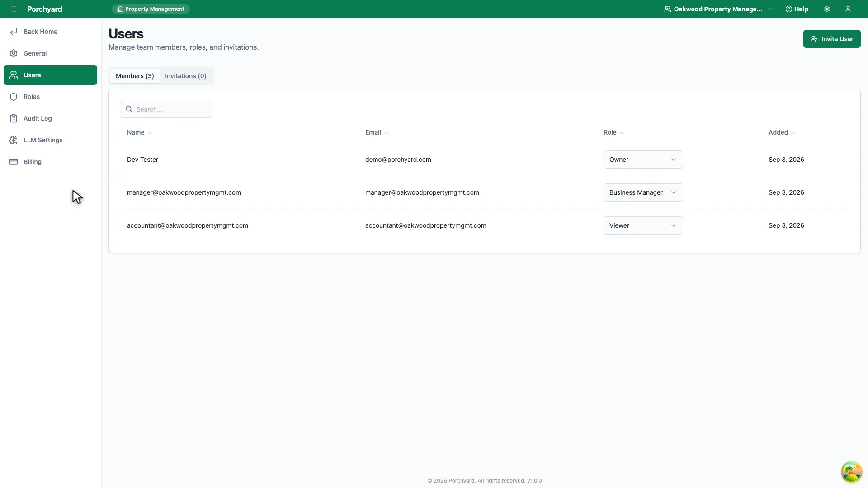The height and width of the screenshot is (488, 868).
Task: Click the Sep 3, 2026 date in accountant row
Action: coord(786,225)
